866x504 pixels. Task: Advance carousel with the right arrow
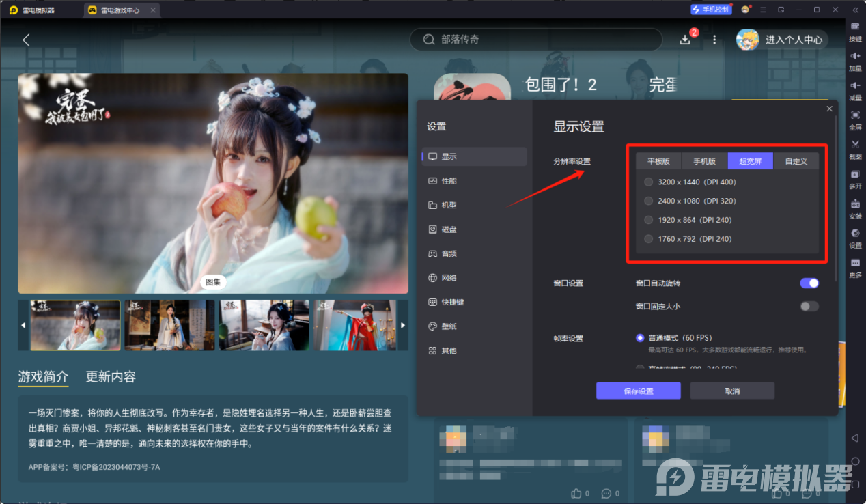tap(403, 325)
